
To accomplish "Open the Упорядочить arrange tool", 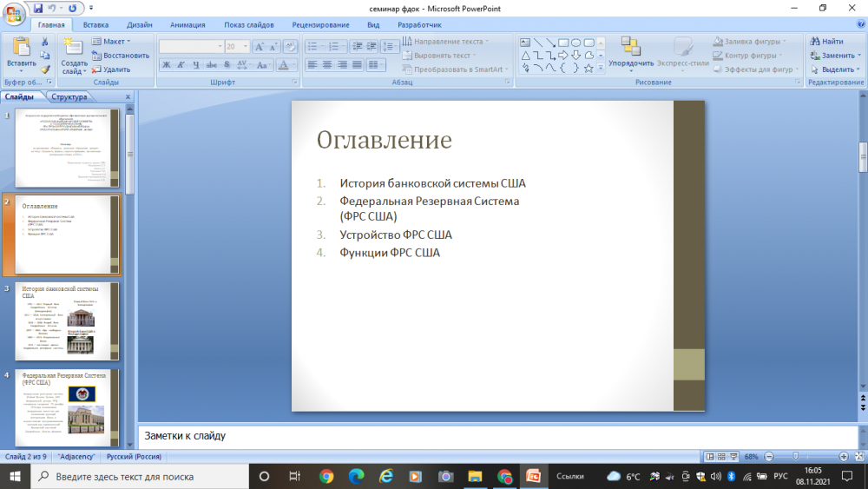I will [631, 52].
